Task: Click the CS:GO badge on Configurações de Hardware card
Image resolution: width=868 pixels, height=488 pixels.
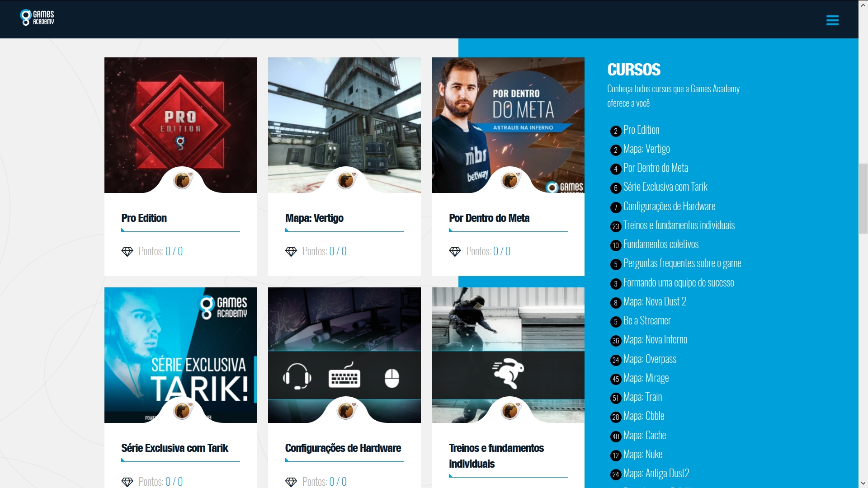Action: (346, 411)
